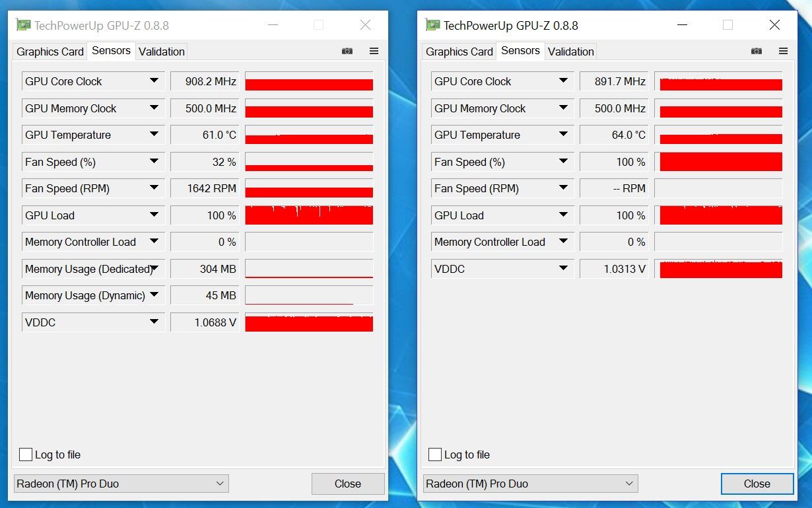The height and width of the screenshot is (508, 812).
Task: Click Fan Speed (%) graph in right window
Action: tap(718, 162)
